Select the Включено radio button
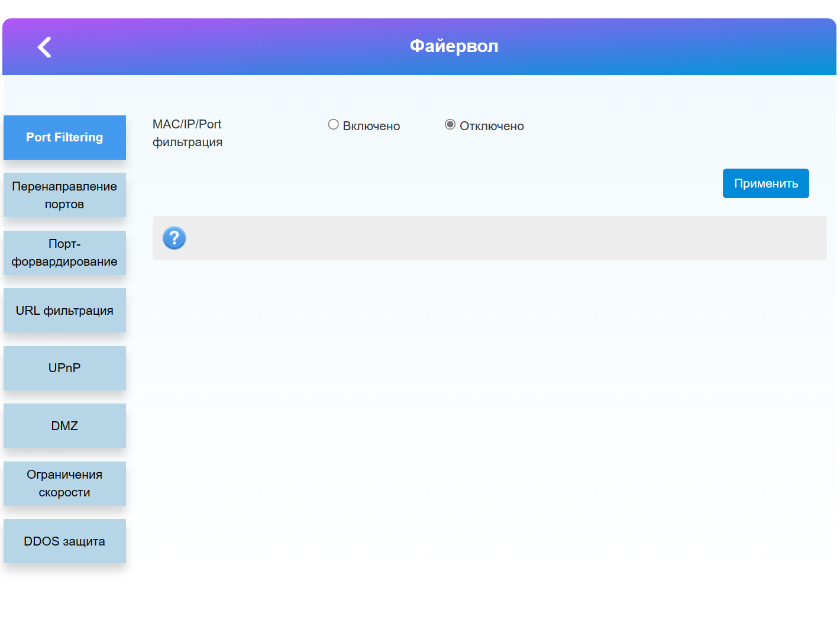Screen dimensions: 840x639 (x=334, y=124)
